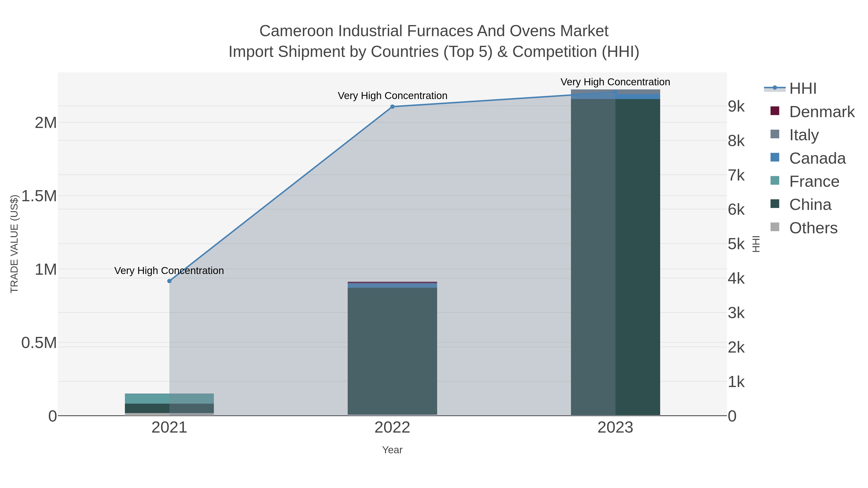Select the China bar segment for 2022

(x=392, y=351)
